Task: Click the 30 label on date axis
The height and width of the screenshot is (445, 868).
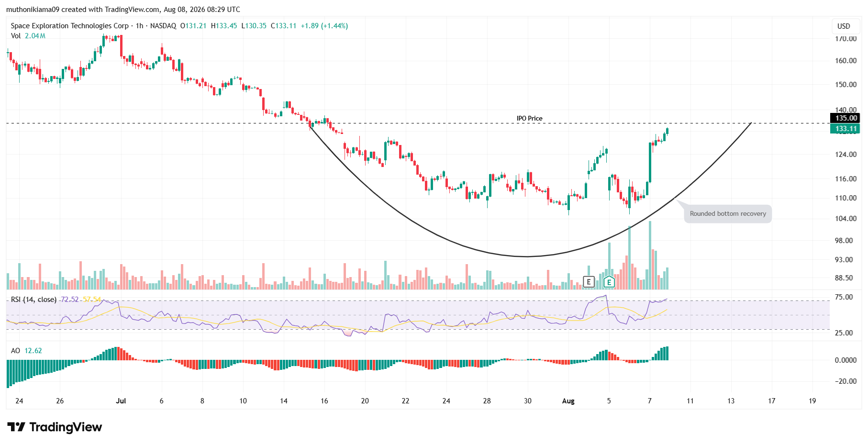Action: (528, 401)
